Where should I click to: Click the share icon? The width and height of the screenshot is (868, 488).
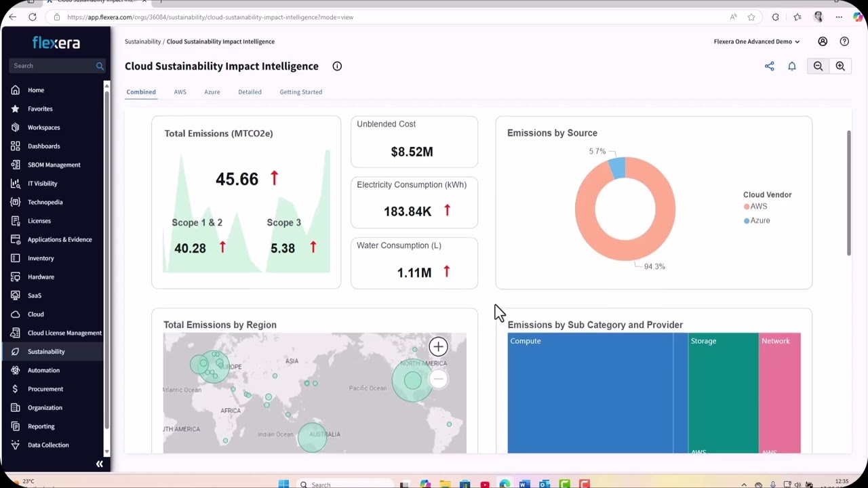coord(769,66)
